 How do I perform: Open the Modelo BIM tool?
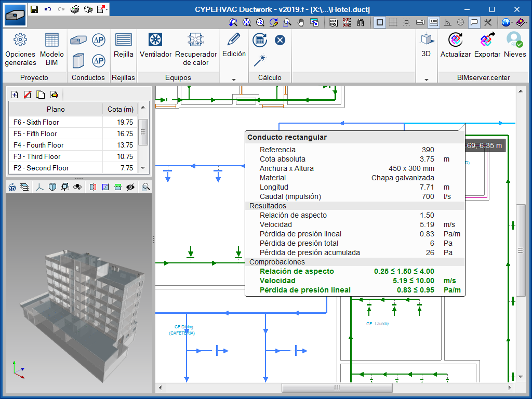point(51,49)
